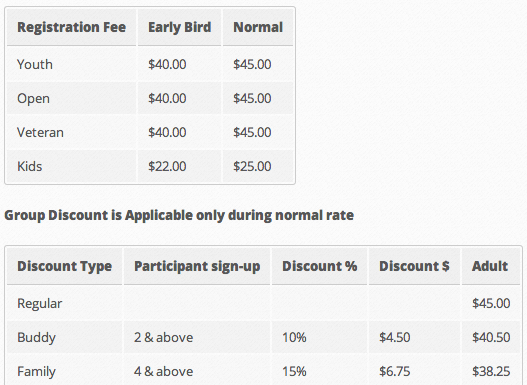This screenshot has height=385, width=527.
Task: Click the Discount % column header
Action: tap(319, 266)
